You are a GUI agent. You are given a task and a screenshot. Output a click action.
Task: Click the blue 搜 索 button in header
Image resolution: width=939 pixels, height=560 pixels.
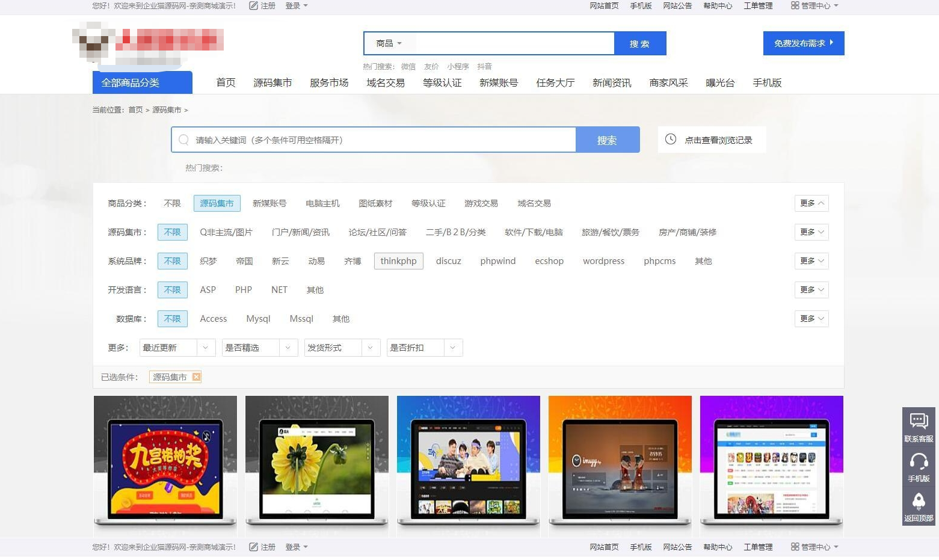[x=640, y=43]
